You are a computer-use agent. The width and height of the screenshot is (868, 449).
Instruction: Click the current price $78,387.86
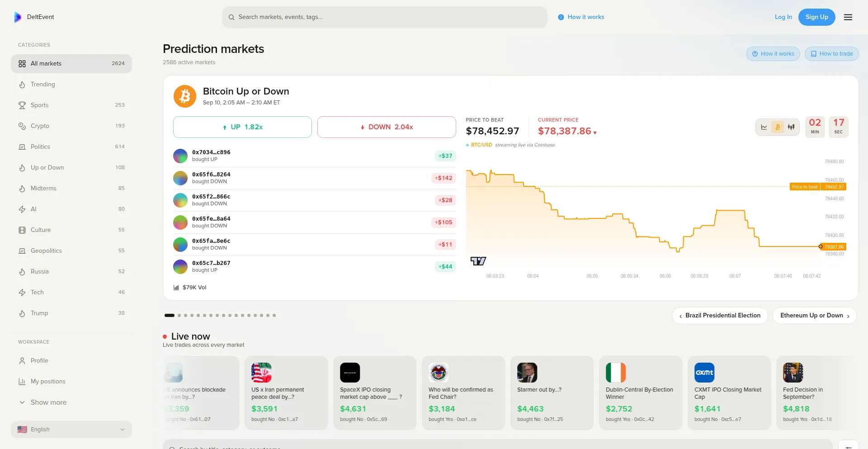[x=565, y=131]
